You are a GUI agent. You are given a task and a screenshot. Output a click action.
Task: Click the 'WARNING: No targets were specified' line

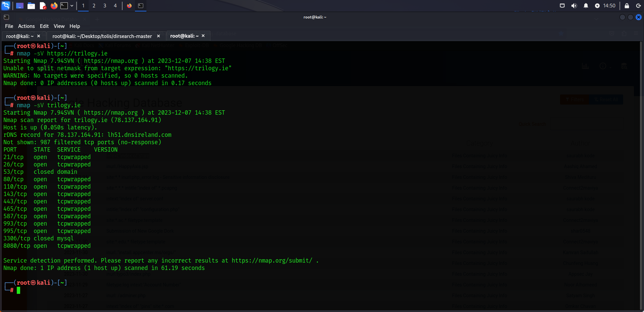[96, 76]
